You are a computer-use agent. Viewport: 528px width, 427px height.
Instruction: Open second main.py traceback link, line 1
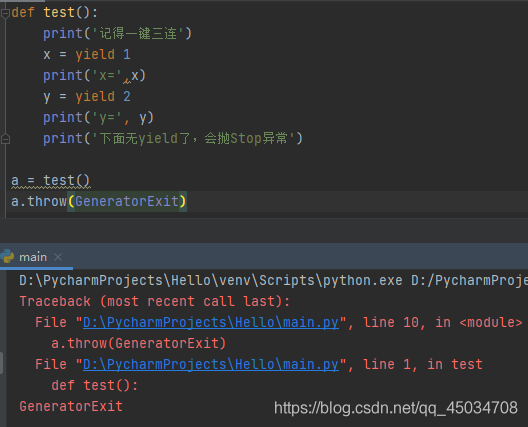(210, 365)
